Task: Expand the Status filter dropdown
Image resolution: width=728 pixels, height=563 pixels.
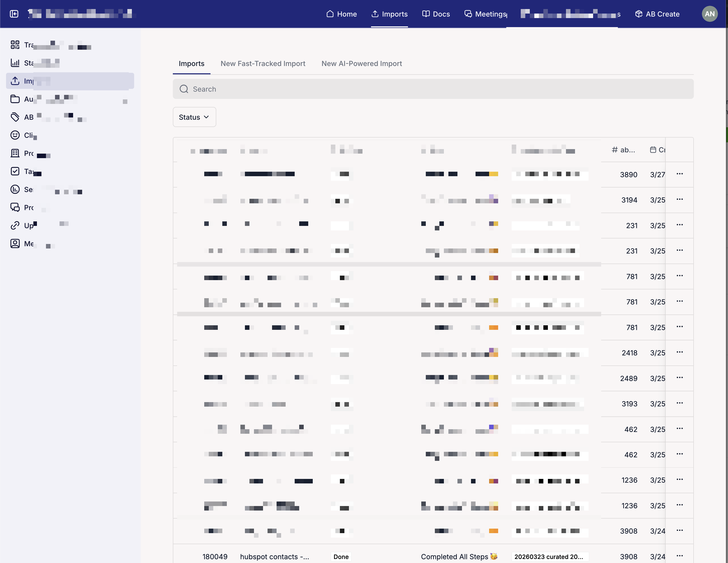Action: 194,117
